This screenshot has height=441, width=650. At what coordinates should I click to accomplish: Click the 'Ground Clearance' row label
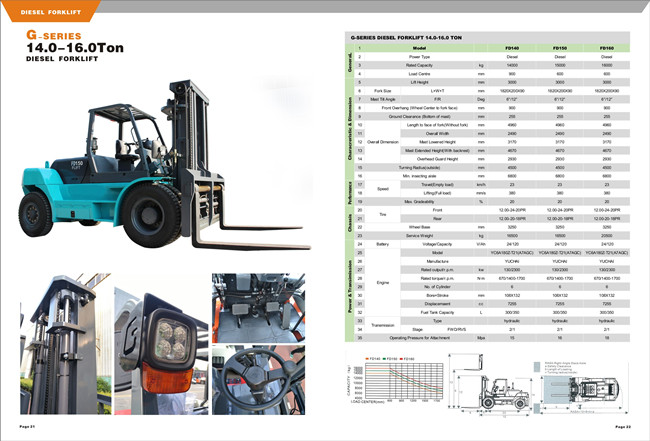[419, 116]
